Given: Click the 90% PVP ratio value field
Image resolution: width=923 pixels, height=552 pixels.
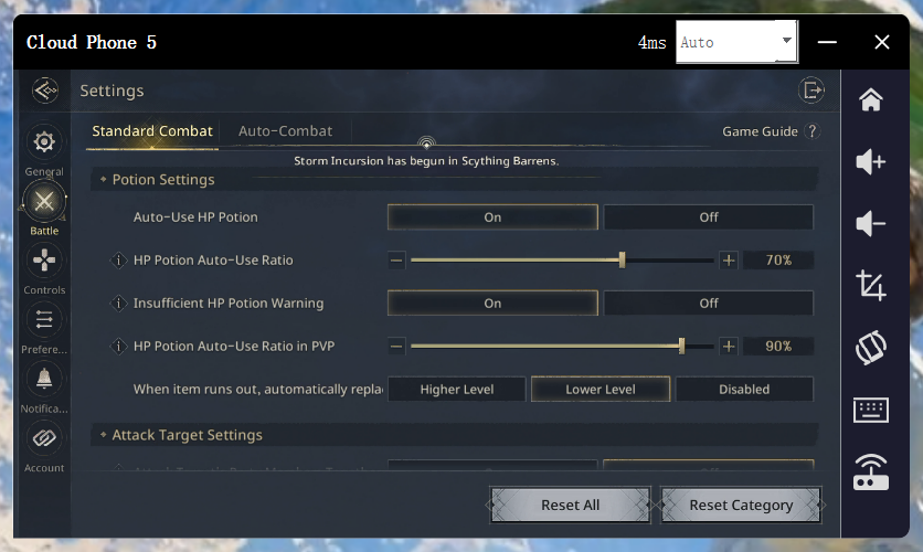Looking at the screenshot, I should tap(779, 346).
